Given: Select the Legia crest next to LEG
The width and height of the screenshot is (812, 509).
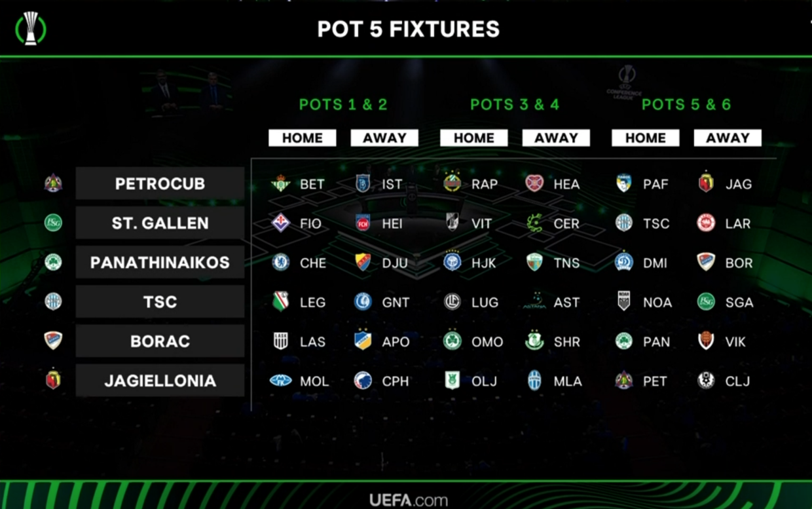Looking at the screenshot, I should coord(281,302).
